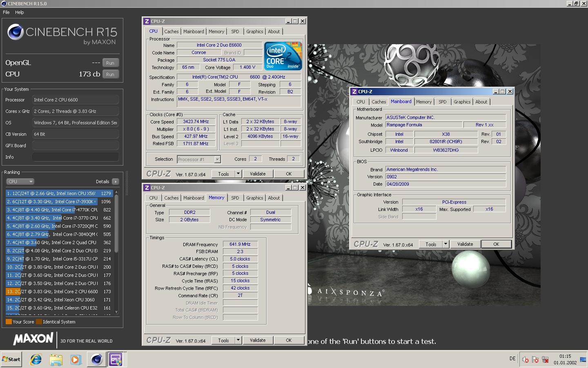Click Validate in the CPU tab window

click(x=258, y=174)
